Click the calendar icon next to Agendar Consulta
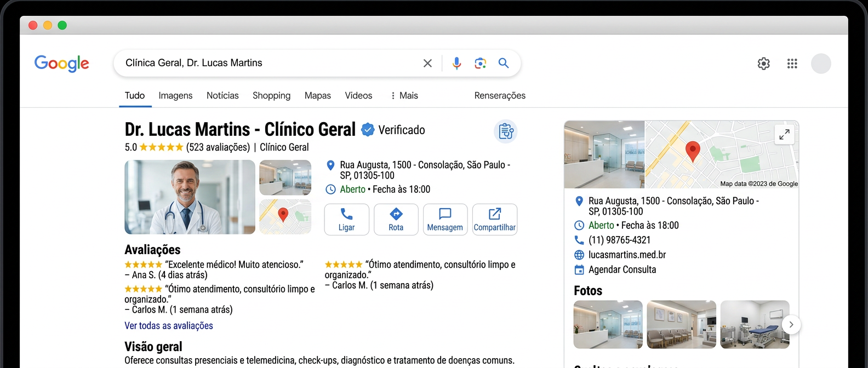868x368 pixels. [x=579, y=269]
